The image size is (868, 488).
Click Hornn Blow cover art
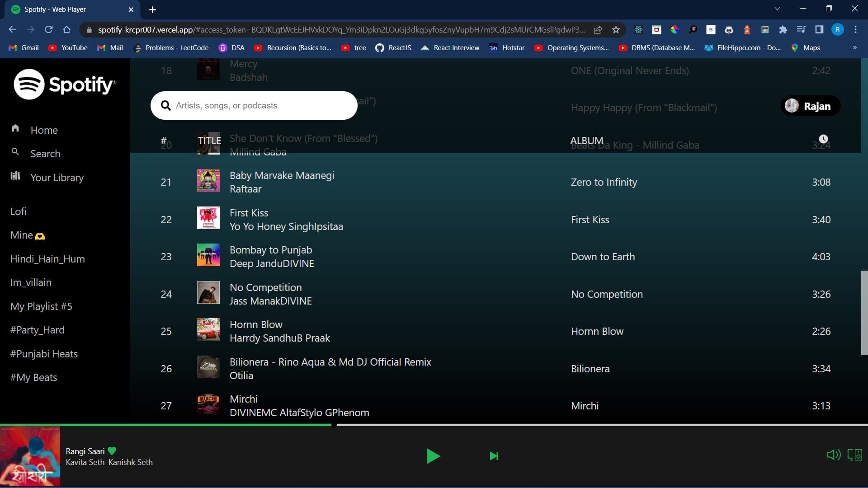click(x=208, y=329)
